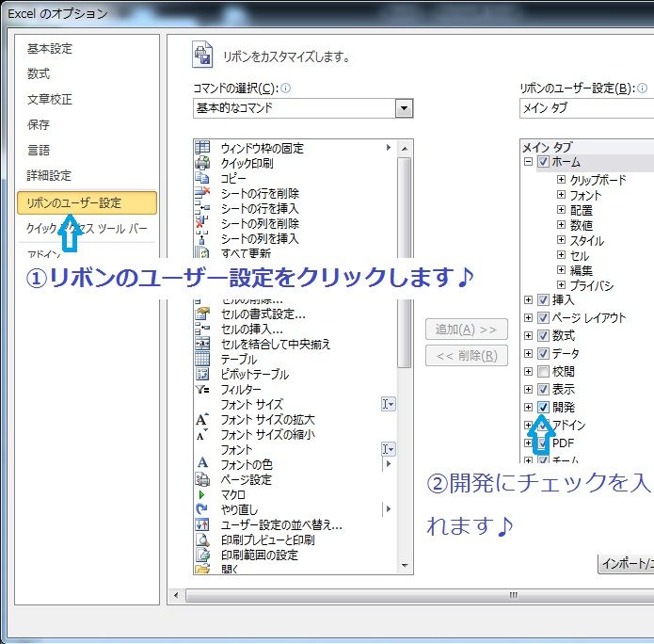Click the Set Print Area (印刷範囲の設定) icon

202,555
